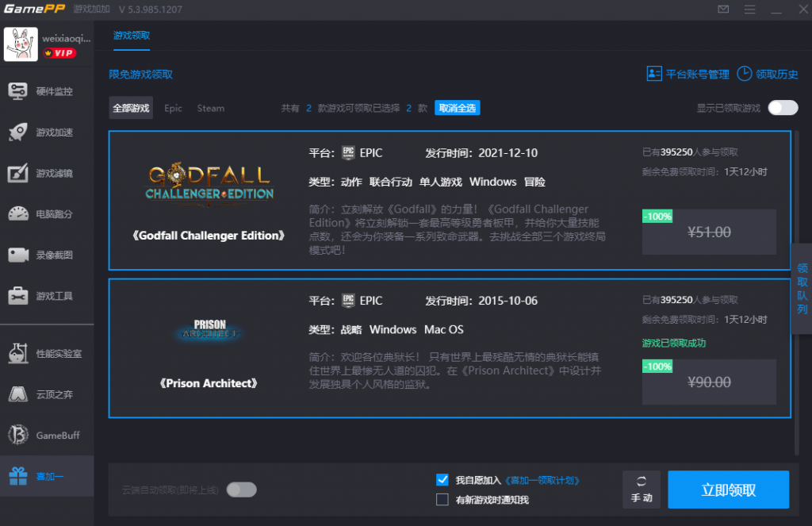Screen dimensions: 812x526
Task: Open 平台账号管理 platform account management
Action: coord(688,74)
